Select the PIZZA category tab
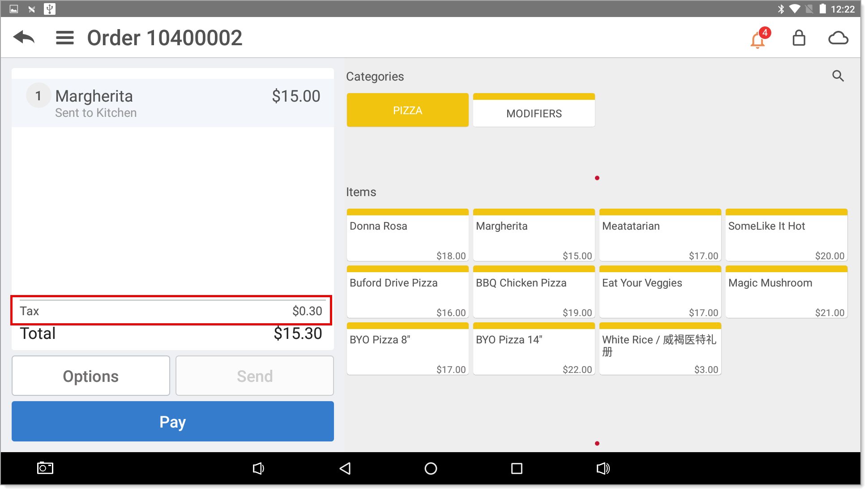The width and height of the screenshot is (868, 492). point(408,110)
